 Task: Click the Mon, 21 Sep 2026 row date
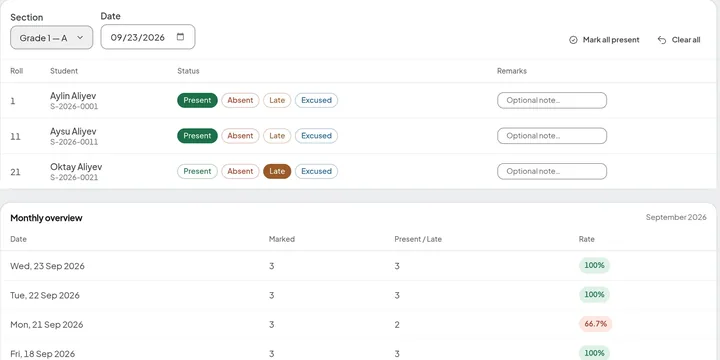coord(47,325)
